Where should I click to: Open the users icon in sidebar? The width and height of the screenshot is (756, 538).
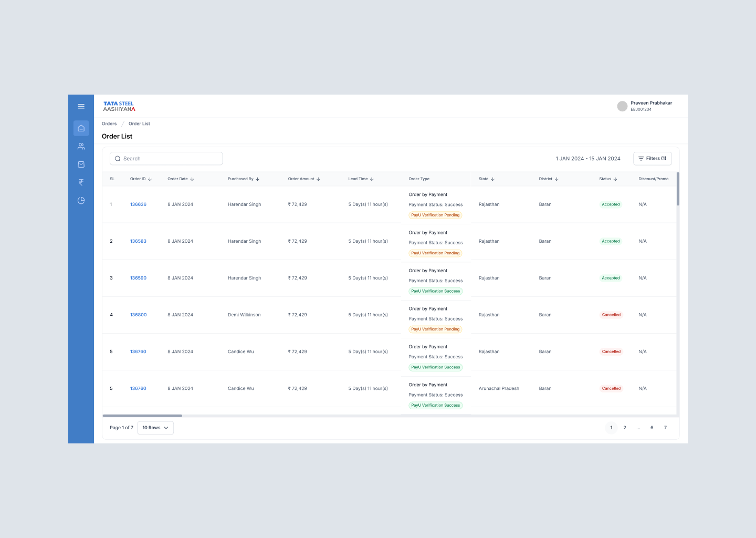81,147
